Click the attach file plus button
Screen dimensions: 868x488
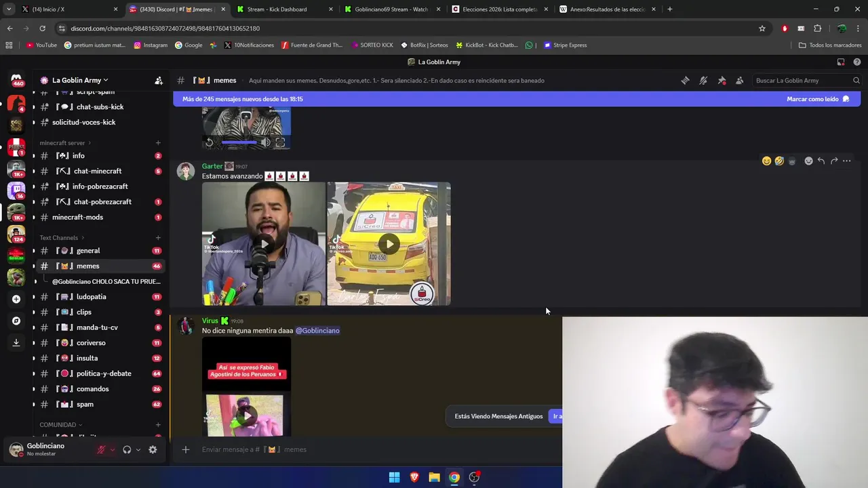[185, 449]
